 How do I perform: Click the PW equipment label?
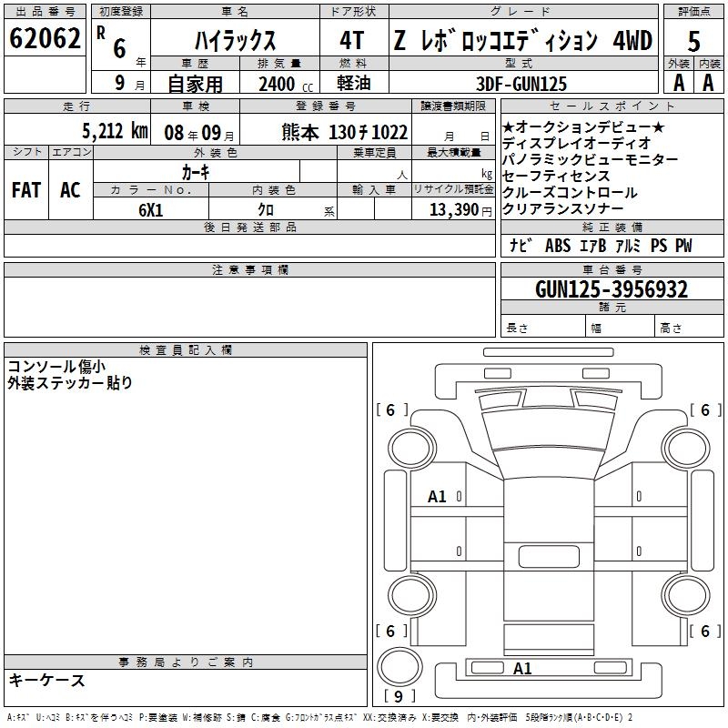(683, 245)
